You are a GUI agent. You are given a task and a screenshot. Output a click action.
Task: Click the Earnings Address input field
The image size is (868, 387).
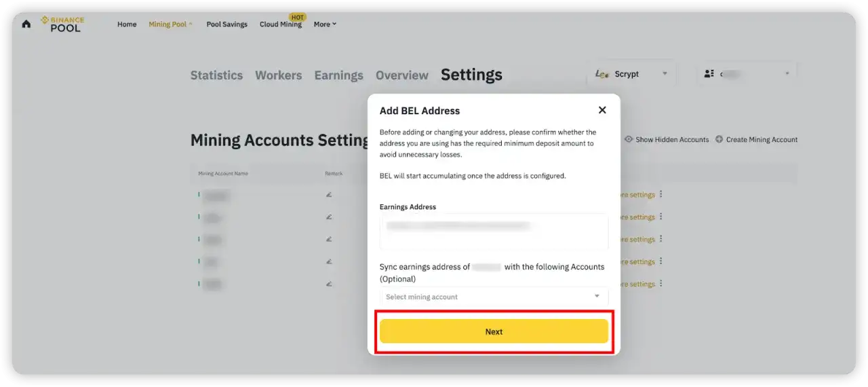pyautogui.click(x=494, y=232)
